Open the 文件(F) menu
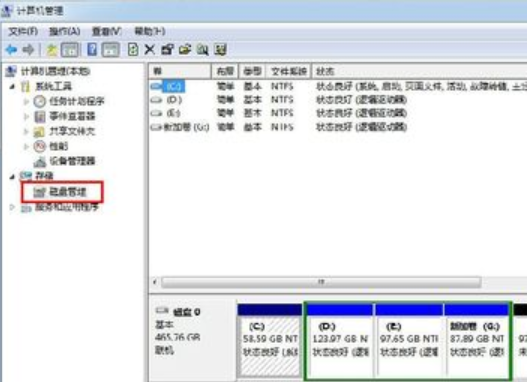 [x=23, y=32]
